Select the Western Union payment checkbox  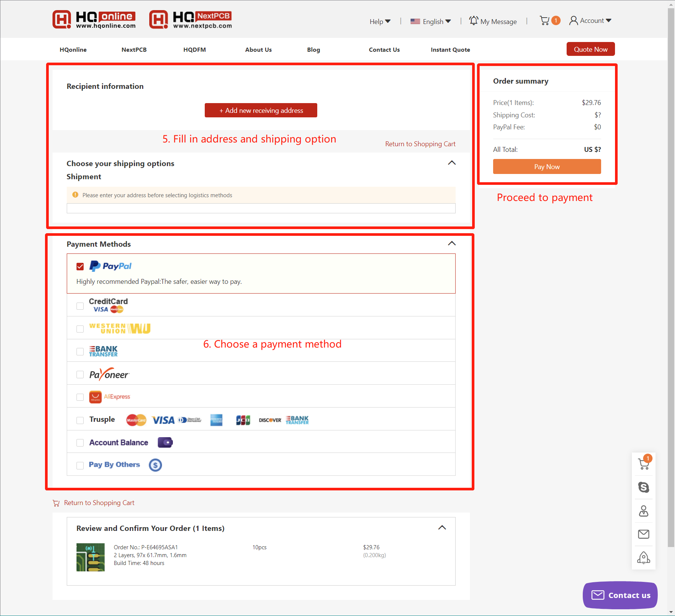80,329
